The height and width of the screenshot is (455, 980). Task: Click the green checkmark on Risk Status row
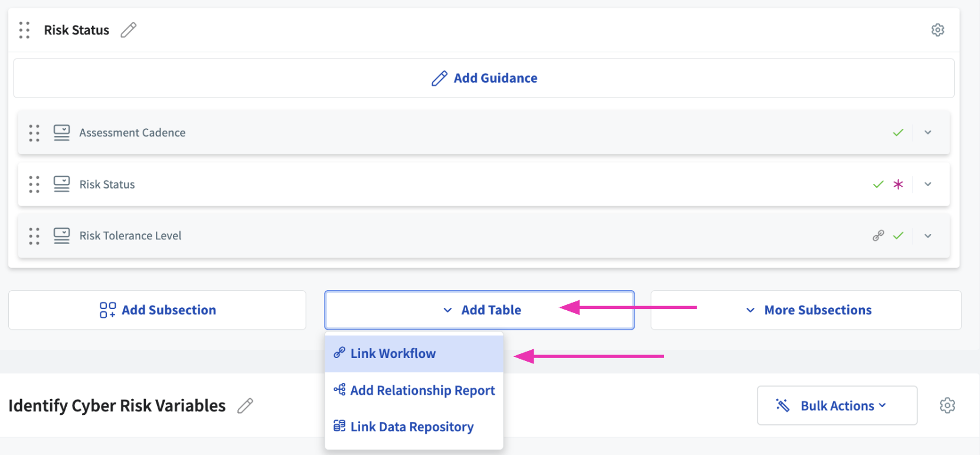click(878, 184)
